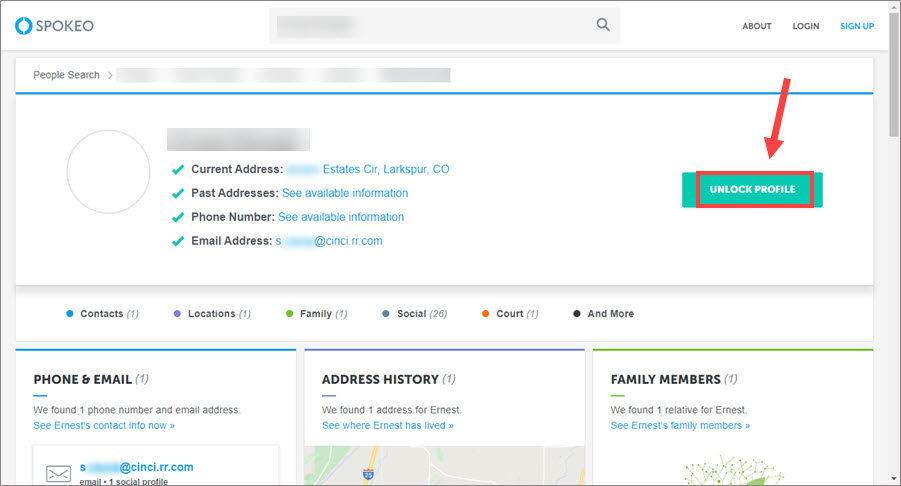
Task: Go to the People Search breadcrumb
Action: coord(66,75)
